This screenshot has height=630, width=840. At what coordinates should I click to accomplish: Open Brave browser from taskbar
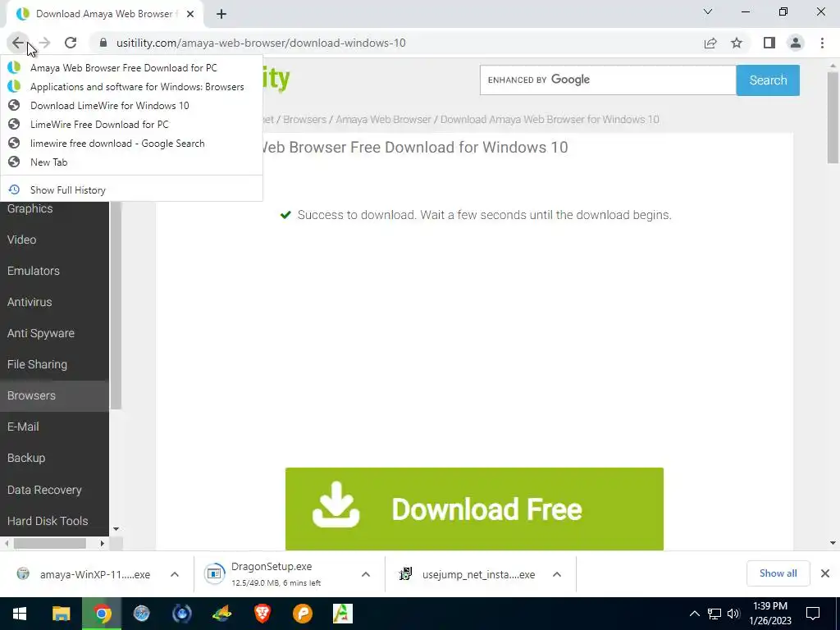pyautogui.click(x=262, y=614)
